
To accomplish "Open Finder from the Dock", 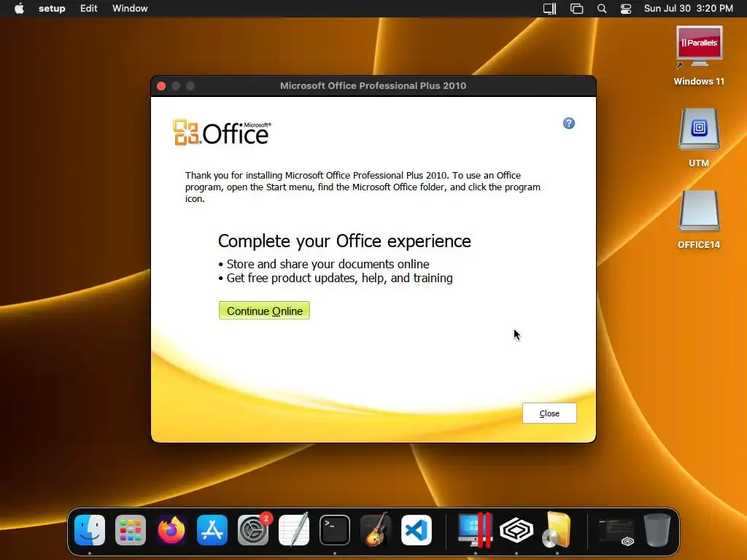I will (90, 530).
